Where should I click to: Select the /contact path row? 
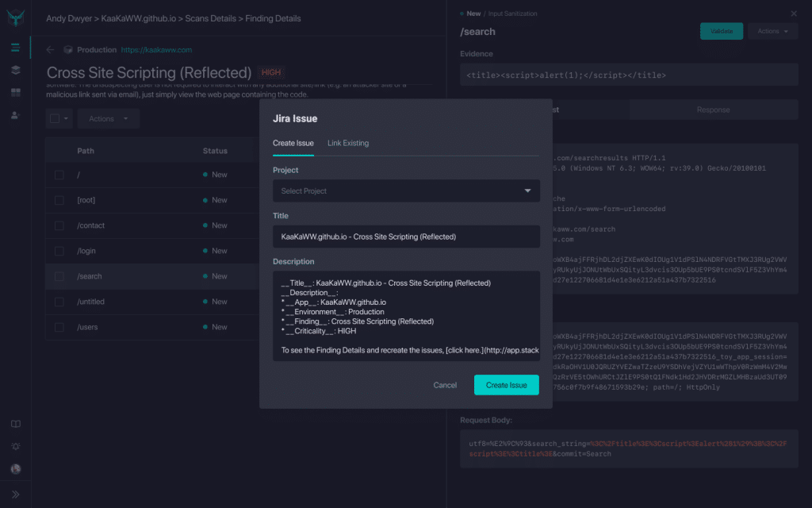click(152, 225)
